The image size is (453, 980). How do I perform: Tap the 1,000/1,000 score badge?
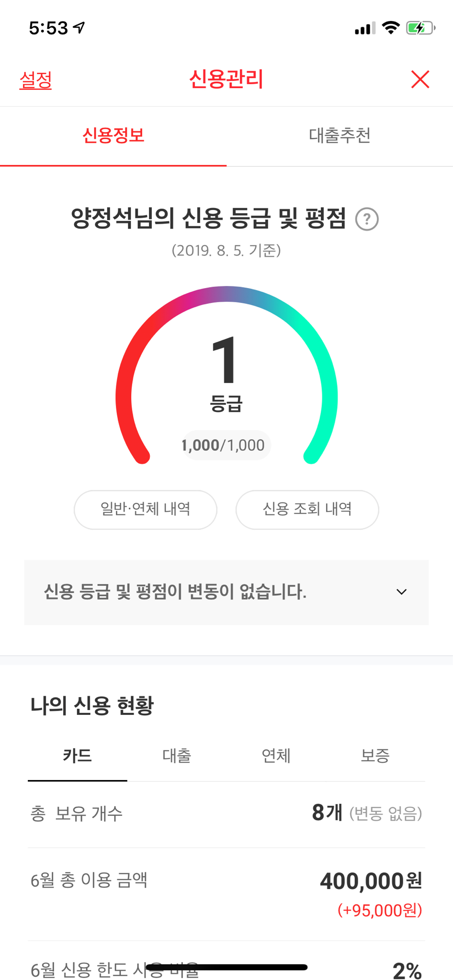[x=223, y=445]
